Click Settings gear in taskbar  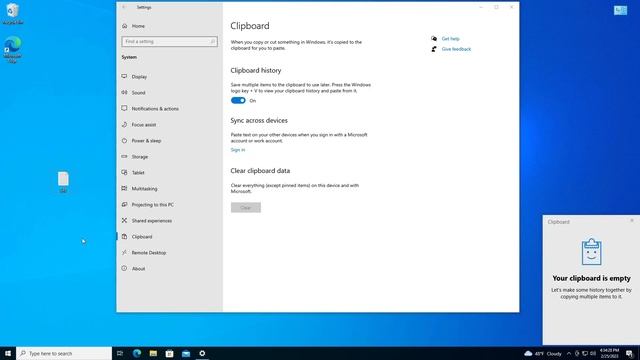point(202,353)
